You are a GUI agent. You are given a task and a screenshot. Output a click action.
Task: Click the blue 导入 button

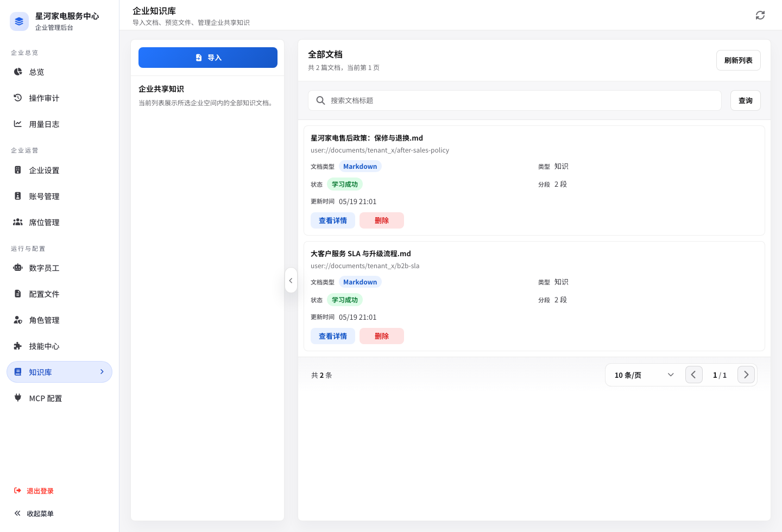[x=208, y=58]
